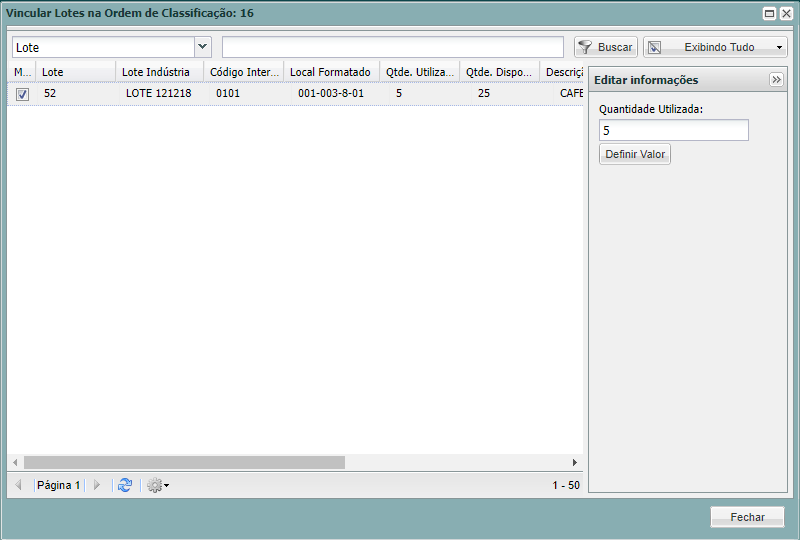Open the Exibindo Tudo dropdown
Screen dimensions: 800x540
click(x=715, y=47)
